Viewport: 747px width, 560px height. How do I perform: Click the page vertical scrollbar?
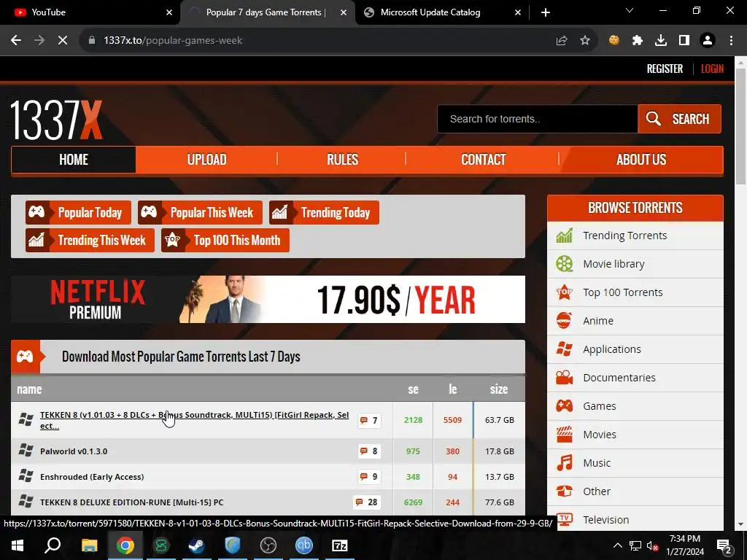coord(741,126)
